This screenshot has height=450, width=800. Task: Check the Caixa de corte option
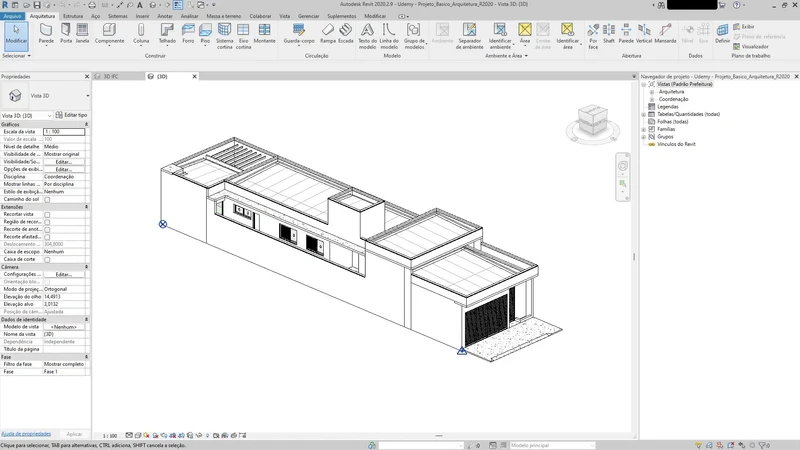click(47, 259)
